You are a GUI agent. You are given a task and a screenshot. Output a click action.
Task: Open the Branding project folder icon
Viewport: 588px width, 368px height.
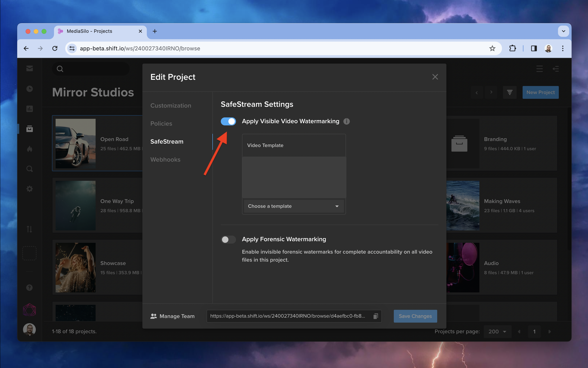click(459, 144)
